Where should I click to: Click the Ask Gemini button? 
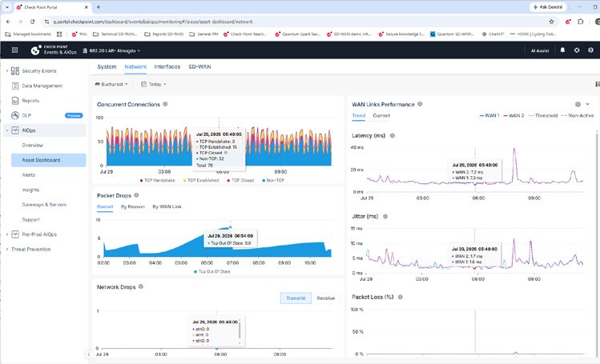tap(548, 7)
